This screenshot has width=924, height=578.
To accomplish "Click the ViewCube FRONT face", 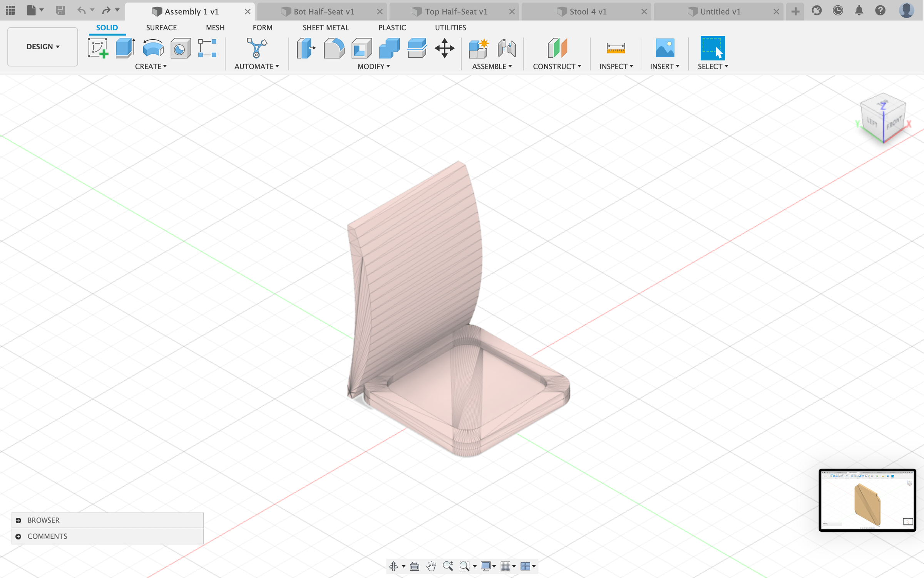I will (894, 123).
